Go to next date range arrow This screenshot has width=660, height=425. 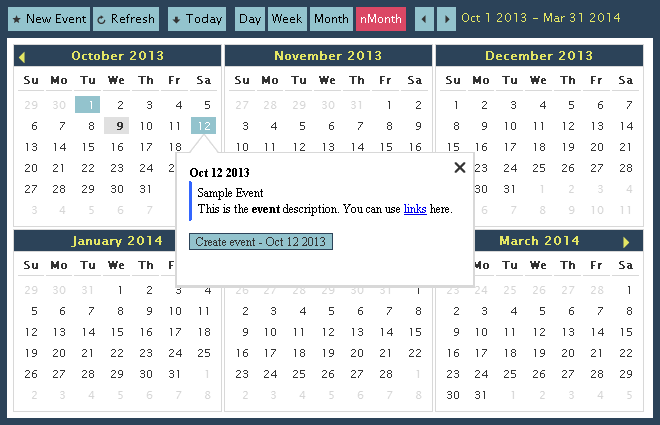tap(445, 19)
